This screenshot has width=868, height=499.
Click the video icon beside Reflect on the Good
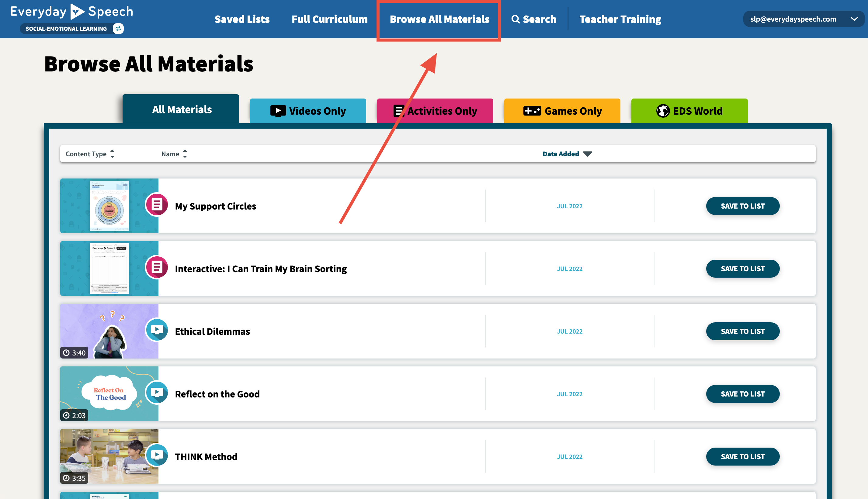pos(157,393)
